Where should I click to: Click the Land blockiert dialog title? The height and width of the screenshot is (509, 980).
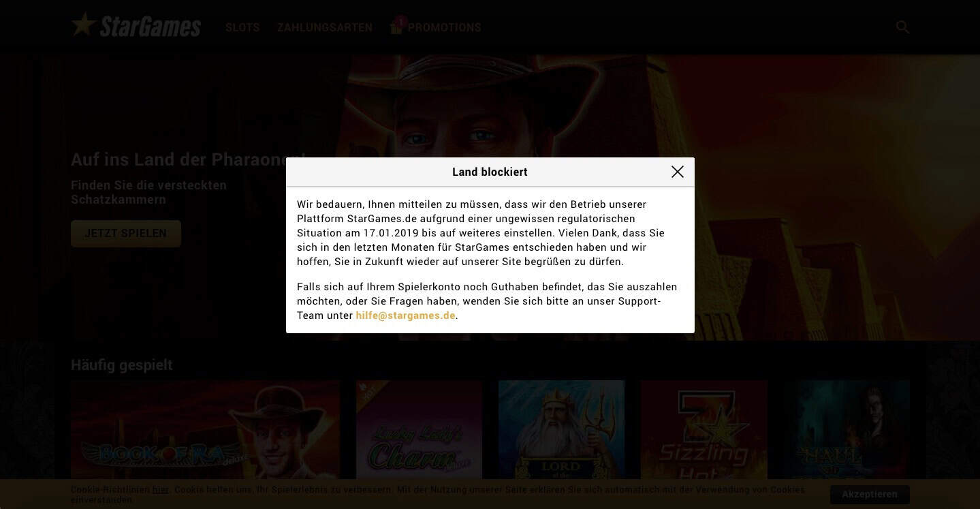(490, 172)
